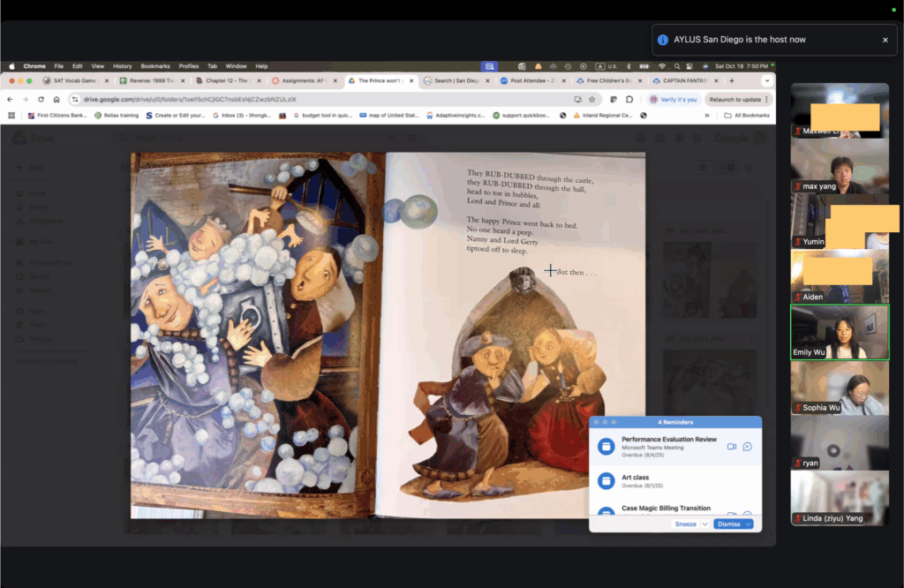
Task: Go back to the previous page
Action: point(11,100)
